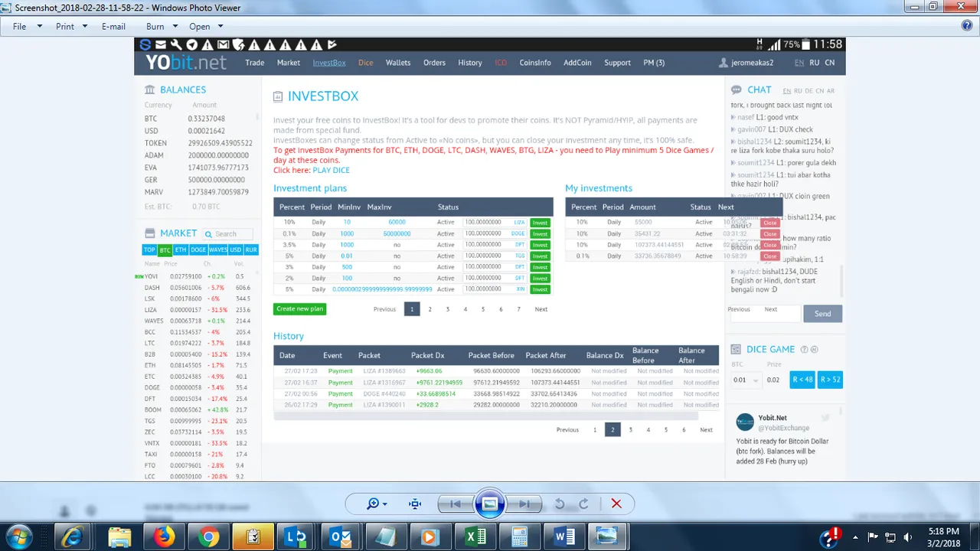Click Invest button for LIZA 10% plan
The image size is (980, 551).
coord(541,223)
